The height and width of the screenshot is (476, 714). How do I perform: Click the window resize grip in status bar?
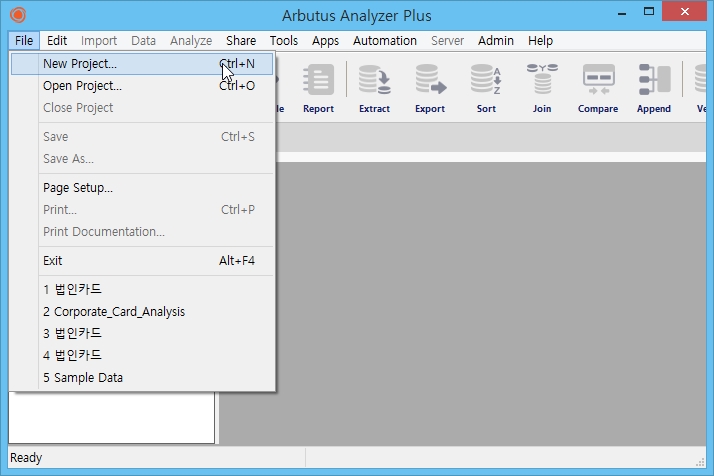tap(700, 462)
